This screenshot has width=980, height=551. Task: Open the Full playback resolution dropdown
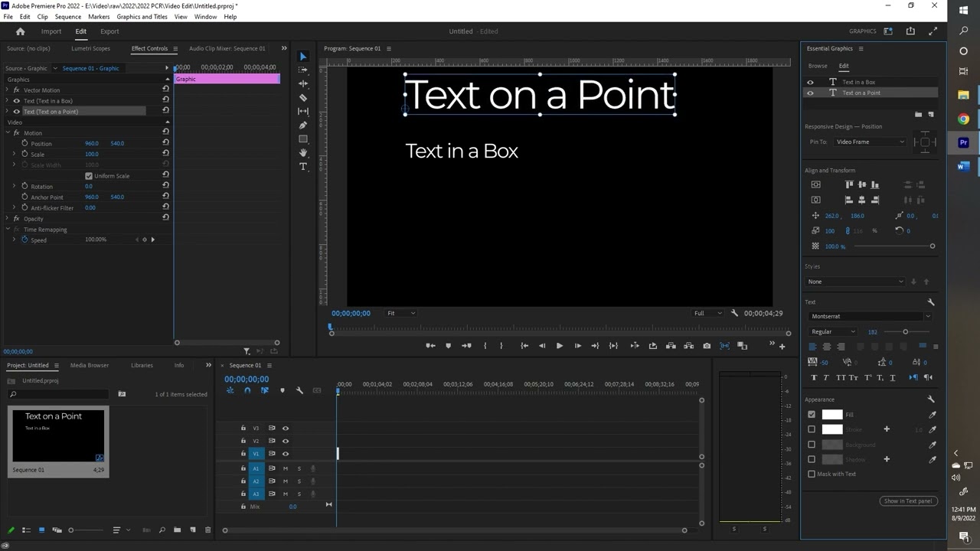(707, 313)
